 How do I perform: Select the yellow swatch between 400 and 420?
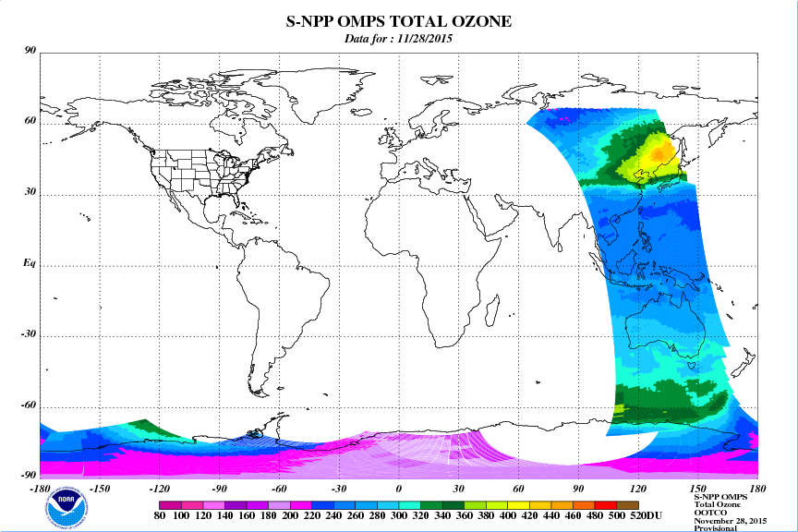pyautogui.click(x=518, y=505)
